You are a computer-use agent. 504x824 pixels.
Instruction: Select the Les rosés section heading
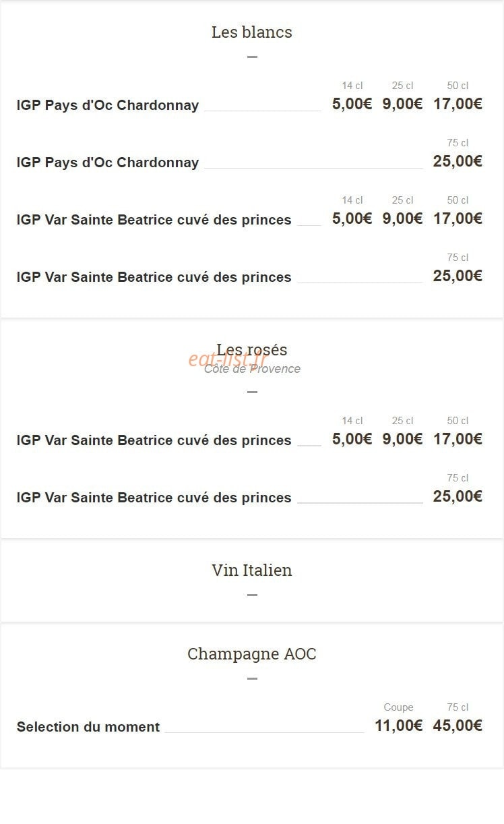click(252, 349)
